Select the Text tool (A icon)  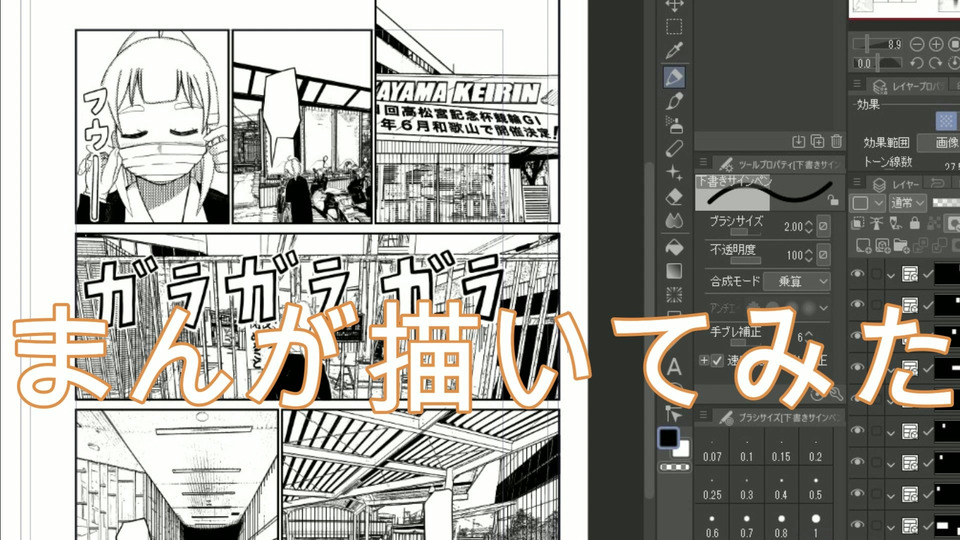(x=674, y=367)
